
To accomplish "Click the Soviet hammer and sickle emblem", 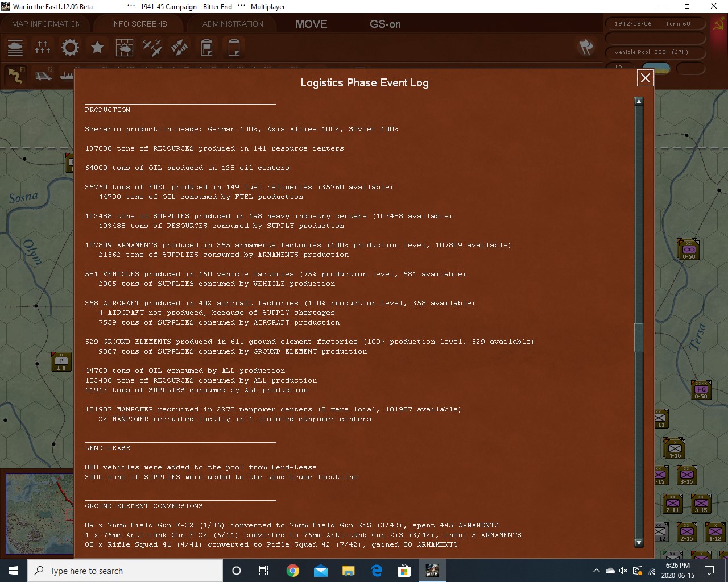I will pyautogui.click(x=718, y=24).
